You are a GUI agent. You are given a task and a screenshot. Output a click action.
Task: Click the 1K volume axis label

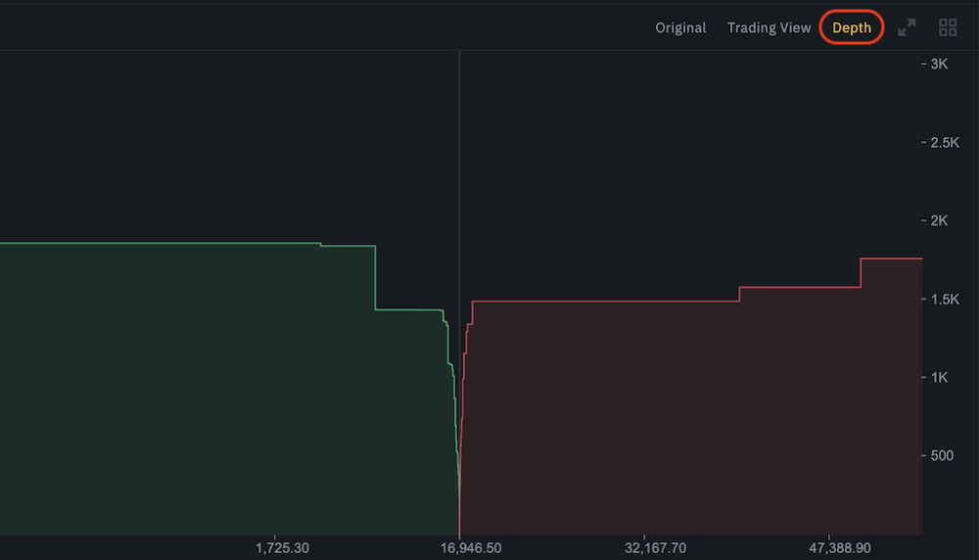939,377
